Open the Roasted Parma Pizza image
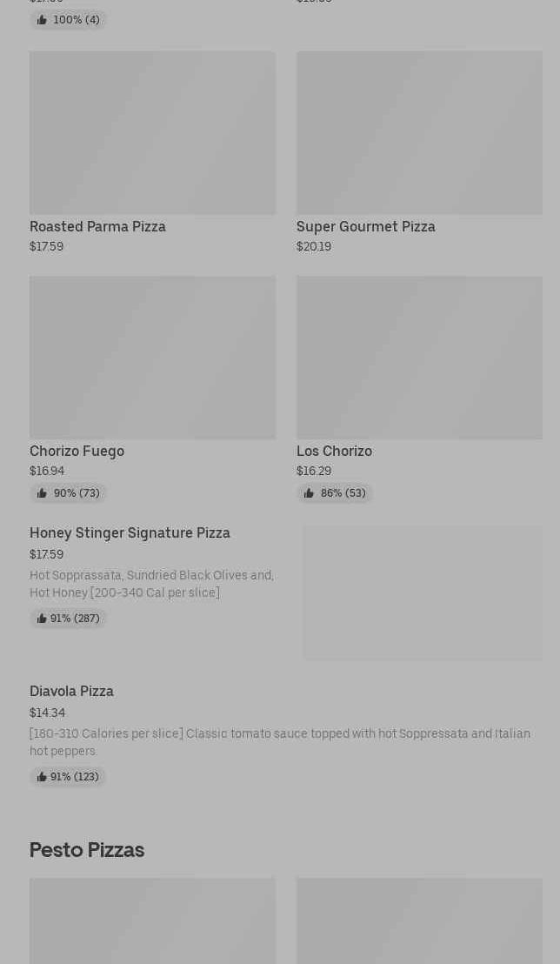Viewport: 560px width, 964px height. coord(152,132)
